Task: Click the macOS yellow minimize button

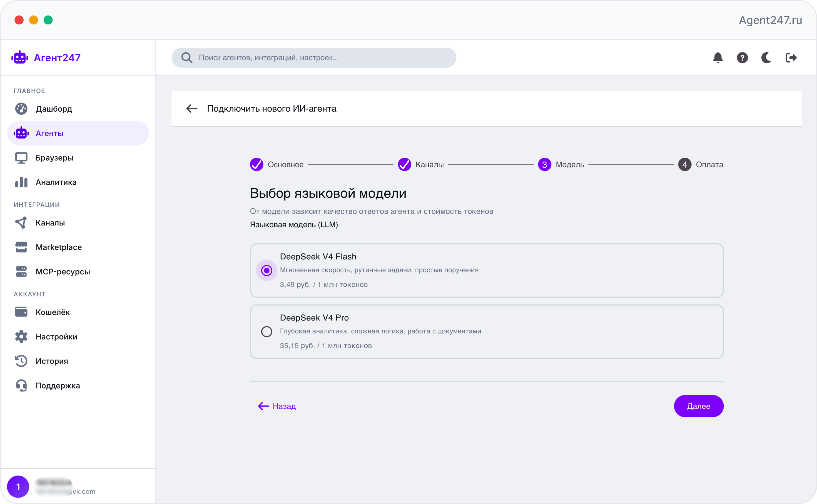Action: coord(33,20)
